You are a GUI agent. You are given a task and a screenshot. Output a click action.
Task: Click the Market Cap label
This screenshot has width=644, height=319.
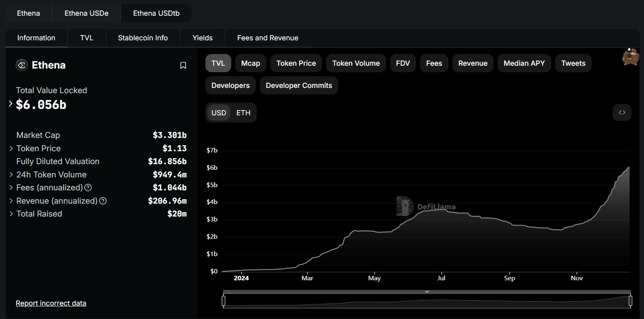coord(38,135)
